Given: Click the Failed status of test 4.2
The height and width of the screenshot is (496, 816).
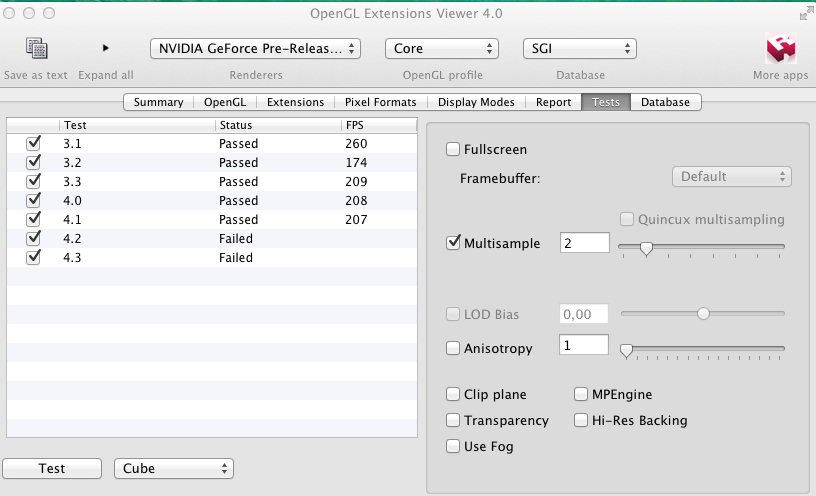Looking at the screenshot, I should [236, 239].
